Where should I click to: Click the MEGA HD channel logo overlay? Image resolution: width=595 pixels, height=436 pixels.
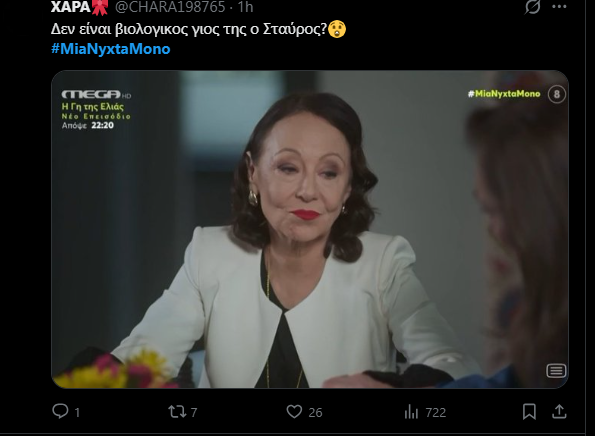(96, 94)
